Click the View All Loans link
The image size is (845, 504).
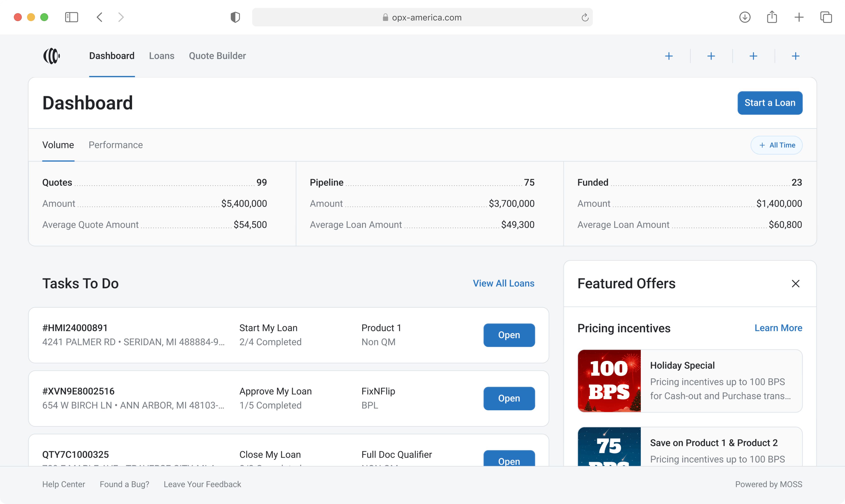coord(503,283)
